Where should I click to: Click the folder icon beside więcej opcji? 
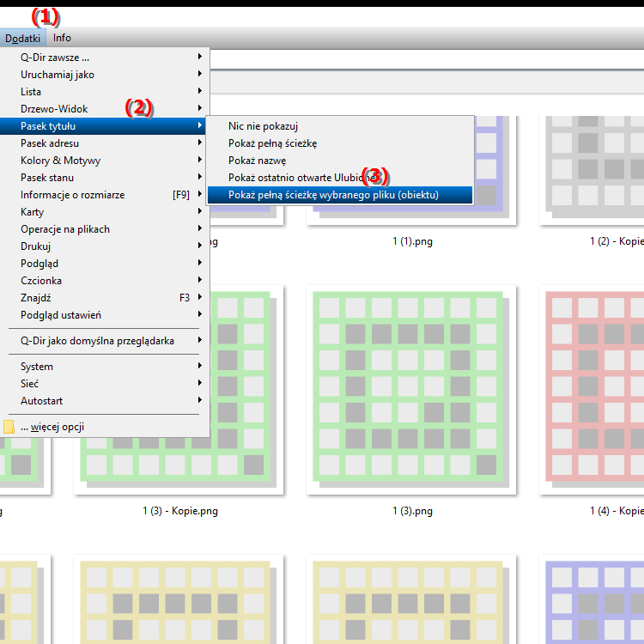[9, 427]
